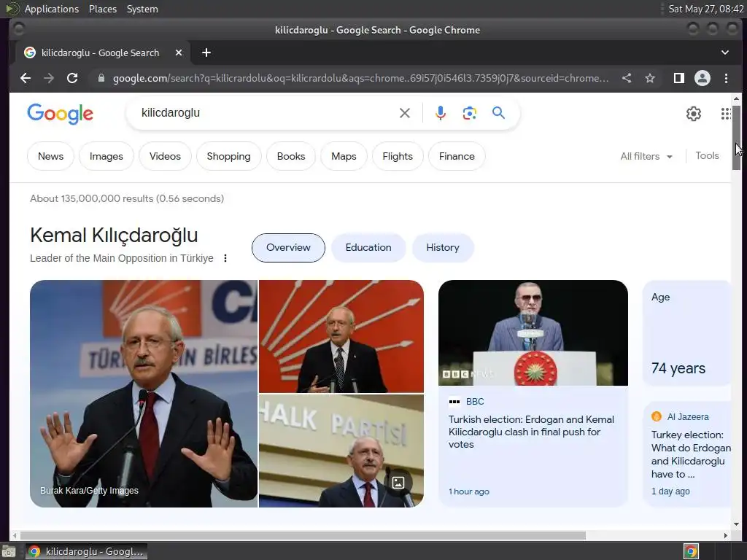Filter results by Shopping
The height and width of the screenshot is (560, 747).
click(x=228, y=156)
